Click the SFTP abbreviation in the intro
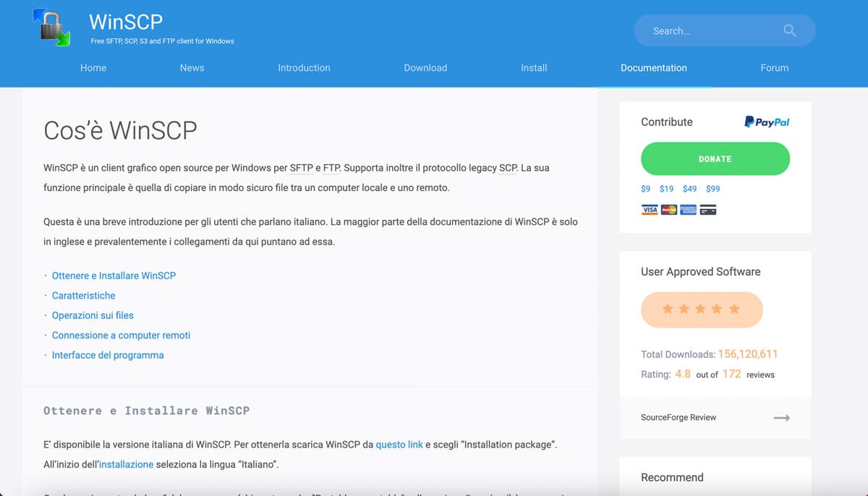This screenshot has width=868, height=496. click(x=302, y=168)
